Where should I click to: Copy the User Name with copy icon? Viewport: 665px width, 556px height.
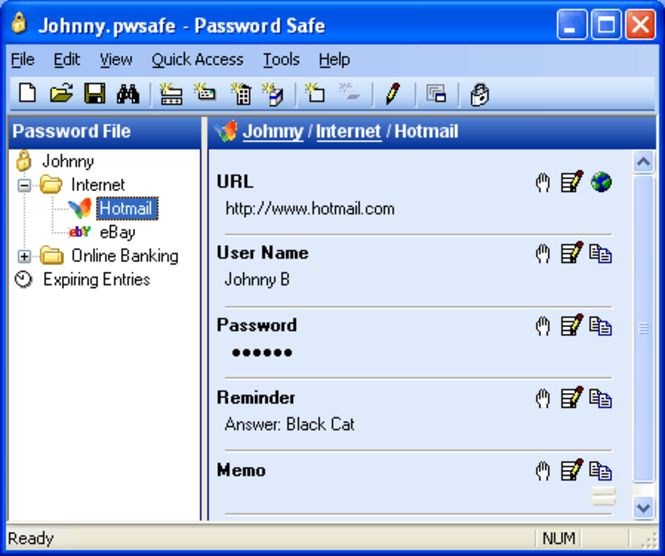pos(601,254)
